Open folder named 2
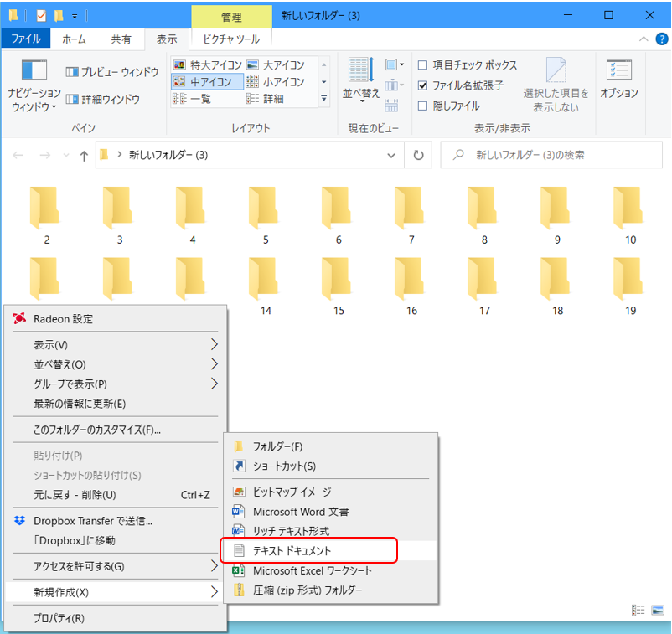This screenshot has width=672, height=634. (47, 215)
